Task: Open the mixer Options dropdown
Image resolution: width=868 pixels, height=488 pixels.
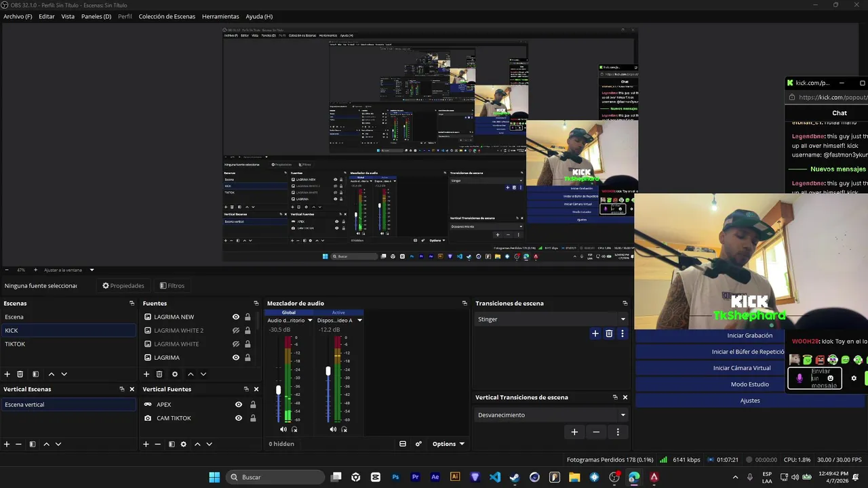Action: click(448, 444)
